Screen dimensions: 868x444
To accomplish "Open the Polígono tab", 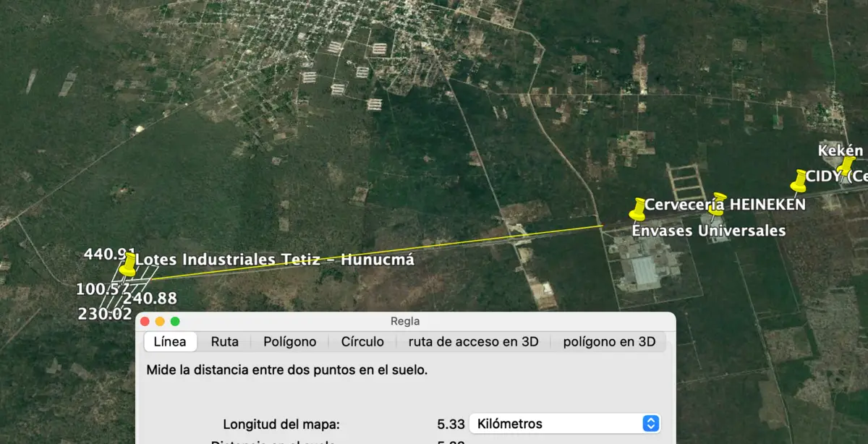I will coord(290,342).
